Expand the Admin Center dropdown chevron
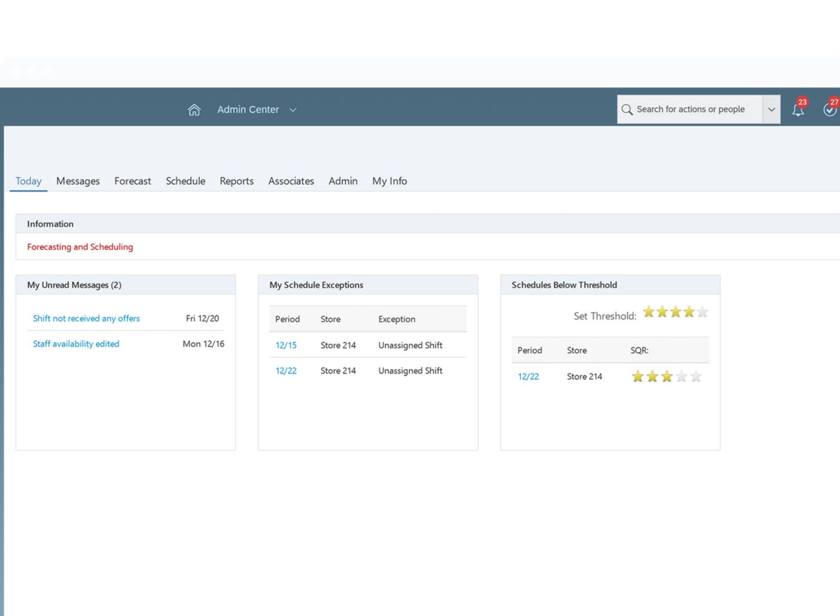This screenshot has width=840, height=616. tap(293, 110)
